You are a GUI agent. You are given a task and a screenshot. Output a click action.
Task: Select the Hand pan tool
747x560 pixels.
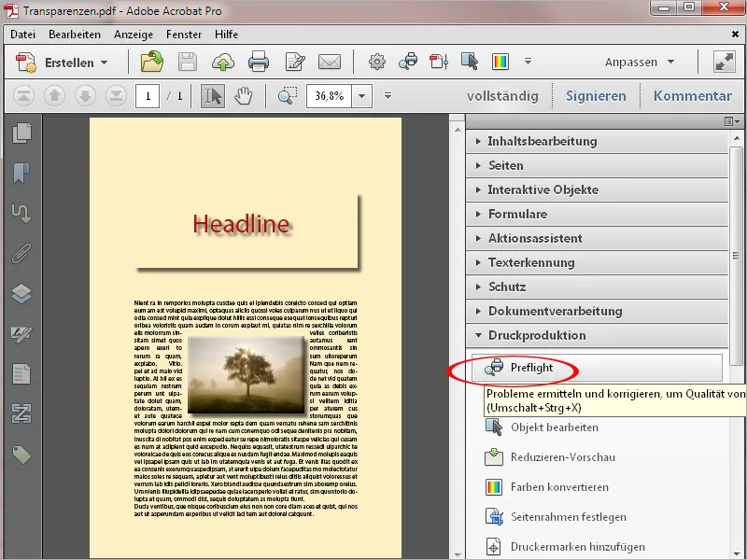point(244,96)
